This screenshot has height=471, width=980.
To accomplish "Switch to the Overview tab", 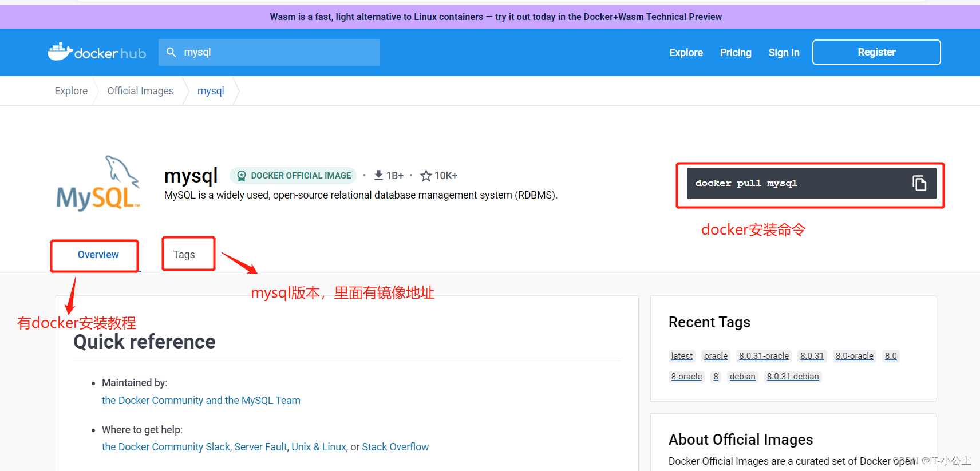I will tap(98, 255).
